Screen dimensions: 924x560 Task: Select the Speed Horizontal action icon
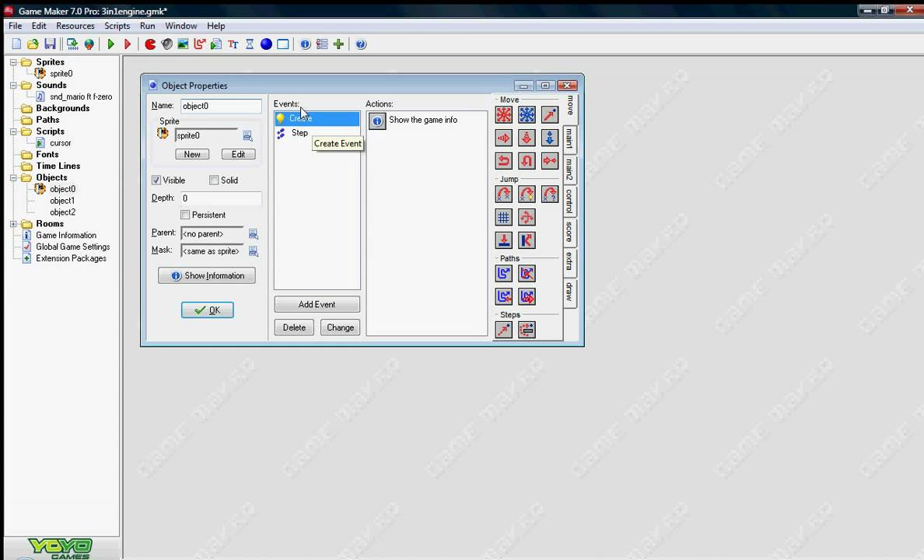click(x=504, y=138)
